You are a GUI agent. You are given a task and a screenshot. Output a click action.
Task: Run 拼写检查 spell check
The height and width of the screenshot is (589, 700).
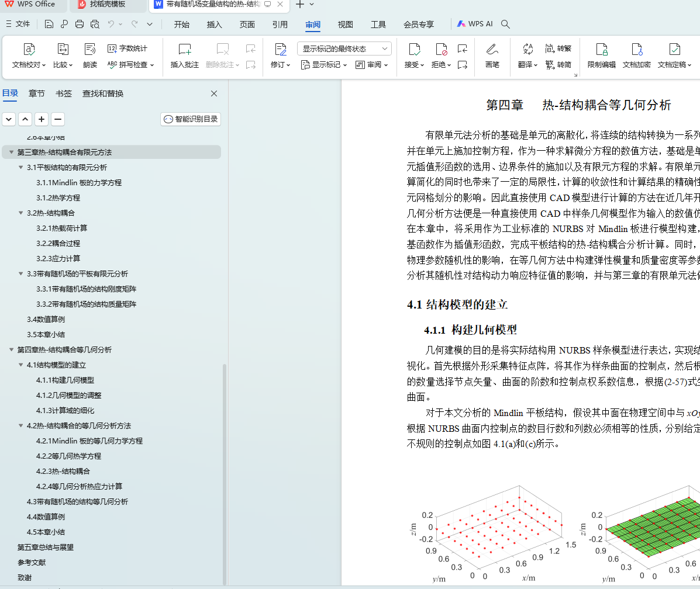tap(130, 65)
